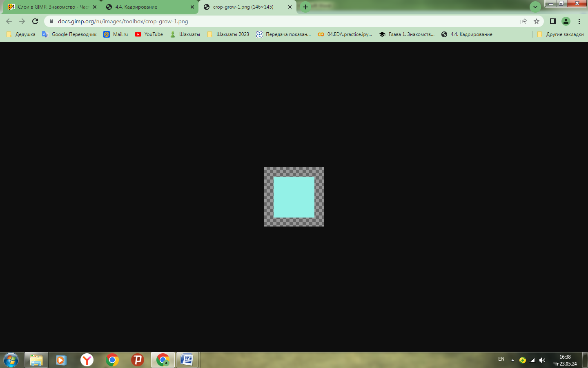The image size is (588, 368).
Task: Click the share page icon in address bar
Action: click(523, 21)
